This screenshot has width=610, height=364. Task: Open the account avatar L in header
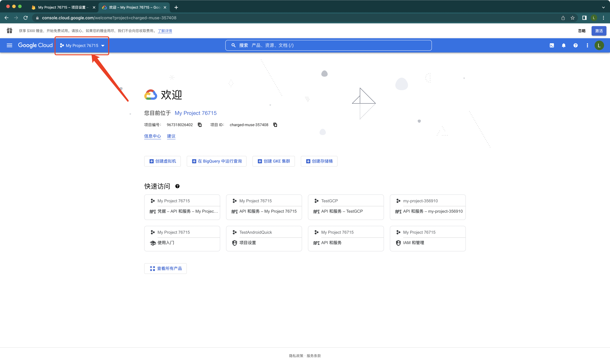pos(599,45)
